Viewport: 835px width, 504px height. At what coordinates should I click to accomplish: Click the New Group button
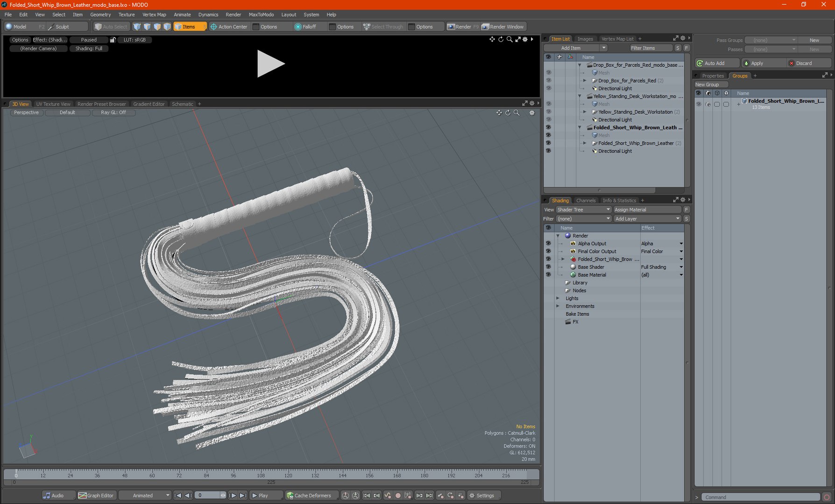711,84
